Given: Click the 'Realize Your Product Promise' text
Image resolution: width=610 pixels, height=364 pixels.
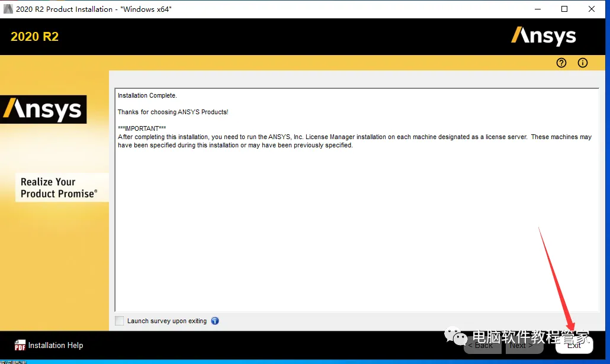Looking at the screenshot, I should tap(59, 188).
